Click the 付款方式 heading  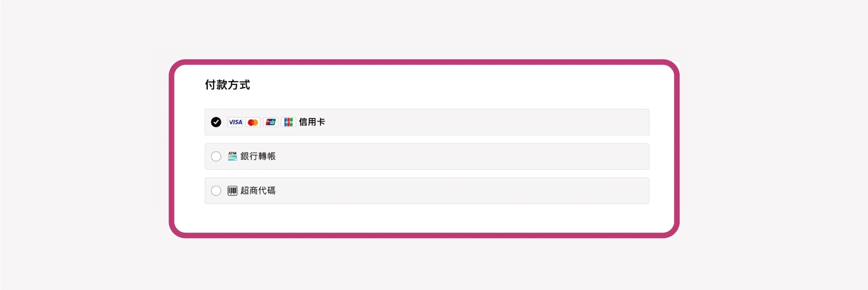click(227, 85)
